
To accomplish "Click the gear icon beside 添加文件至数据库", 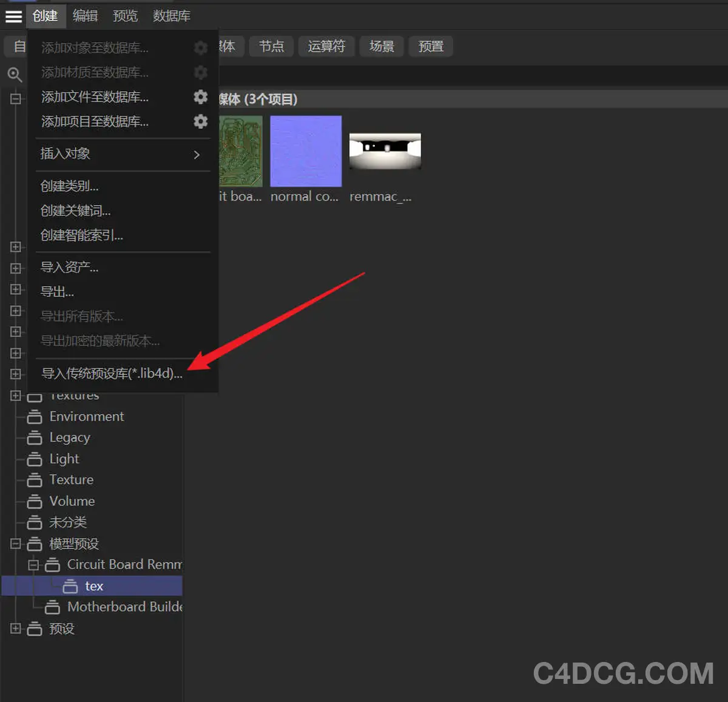I will point(200,97).
